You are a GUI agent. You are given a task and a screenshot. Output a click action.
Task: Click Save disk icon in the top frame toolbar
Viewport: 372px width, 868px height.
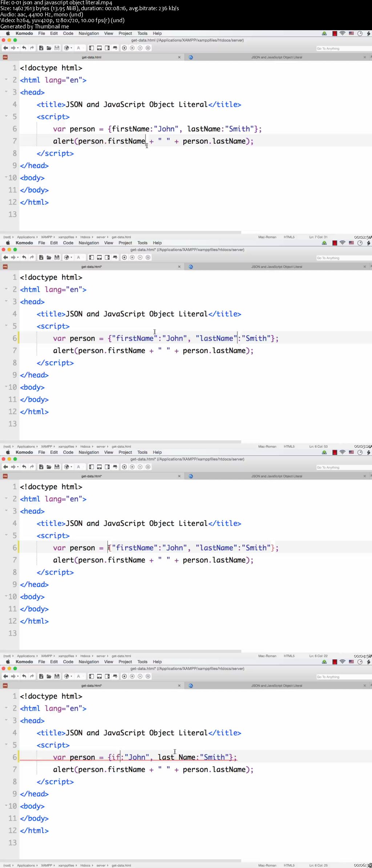[x=57, y=48]
